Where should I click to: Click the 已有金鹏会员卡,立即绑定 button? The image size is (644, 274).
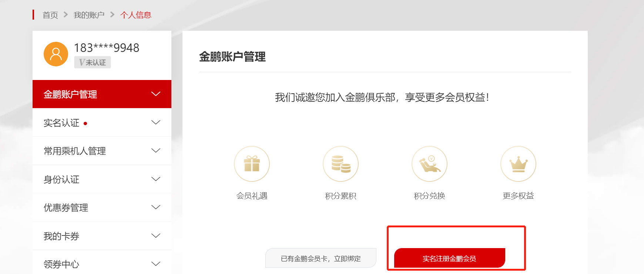tap(321, 258)
